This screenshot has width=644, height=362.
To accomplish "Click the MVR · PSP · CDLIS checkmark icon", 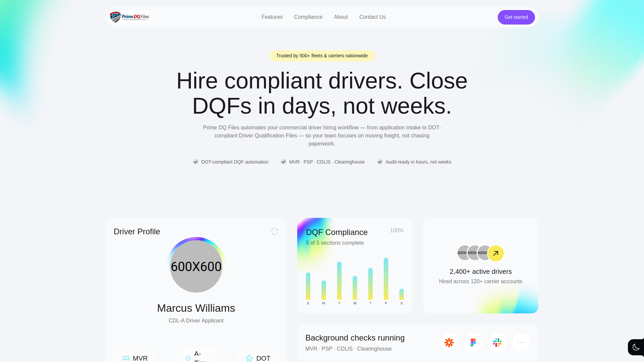I will coord(283,162).
